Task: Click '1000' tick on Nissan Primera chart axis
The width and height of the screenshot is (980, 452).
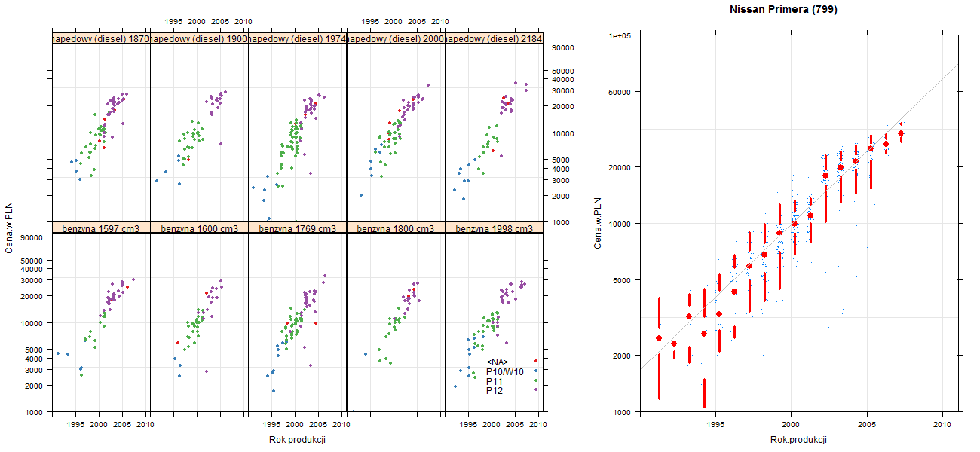Action: coord(622,413)
